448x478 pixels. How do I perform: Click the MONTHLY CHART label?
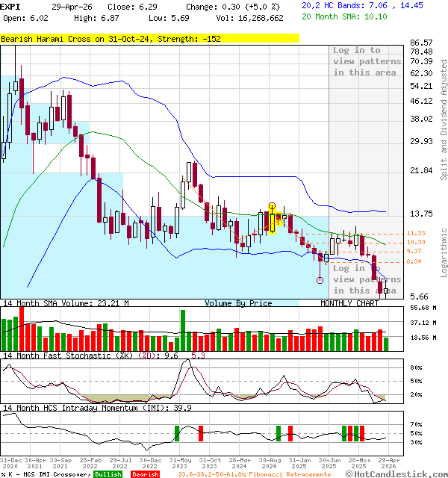coord(350,303)
